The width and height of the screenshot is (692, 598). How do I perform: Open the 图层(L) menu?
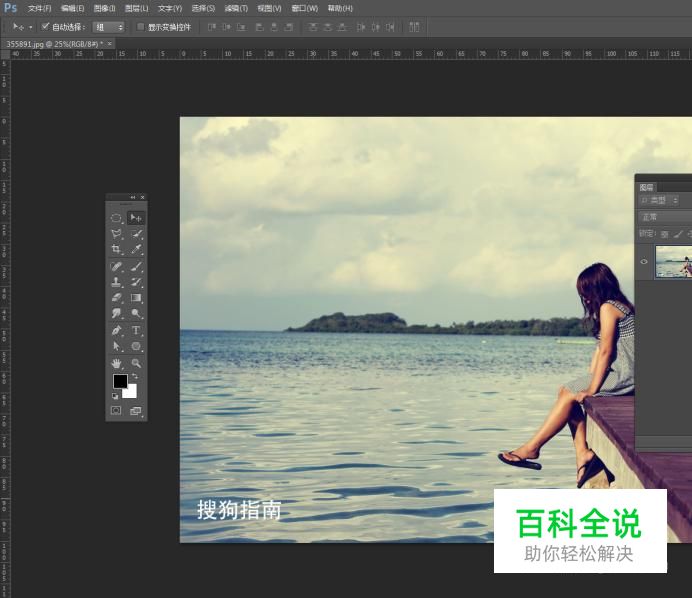coord(136,8)
